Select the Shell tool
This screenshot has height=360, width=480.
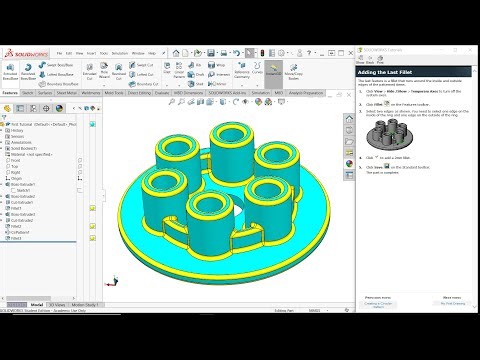(196, 84)
